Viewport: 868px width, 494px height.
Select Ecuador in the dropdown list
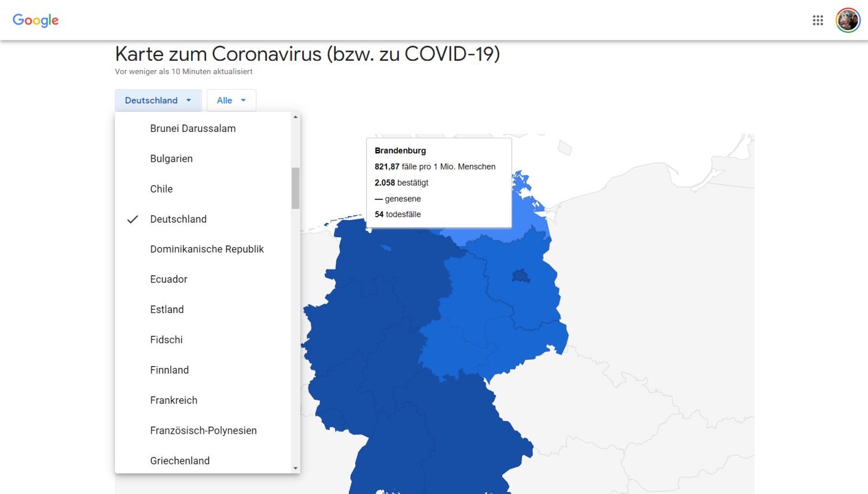[x=168, y=279]
